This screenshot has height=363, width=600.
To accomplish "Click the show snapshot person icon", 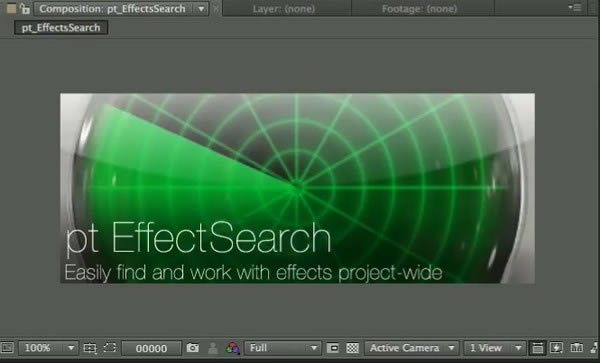I will (213, 348).
